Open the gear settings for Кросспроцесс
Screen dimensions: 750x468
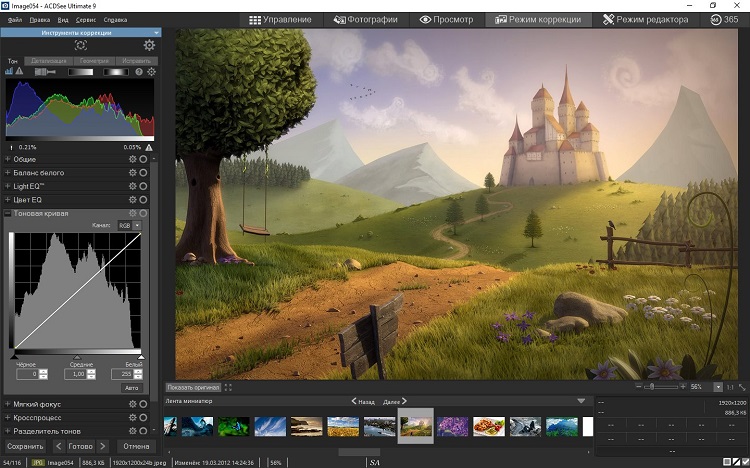pyautogui.click(x=132, y=417)
